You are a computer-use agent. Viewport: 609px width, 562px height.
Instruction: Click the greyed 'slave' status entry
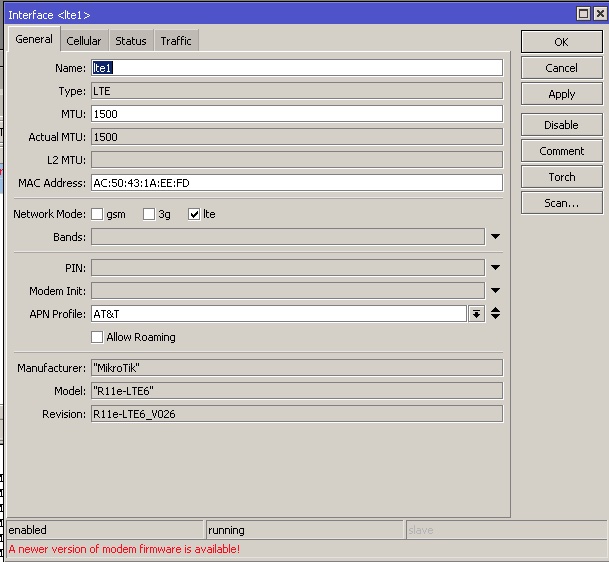507,530
